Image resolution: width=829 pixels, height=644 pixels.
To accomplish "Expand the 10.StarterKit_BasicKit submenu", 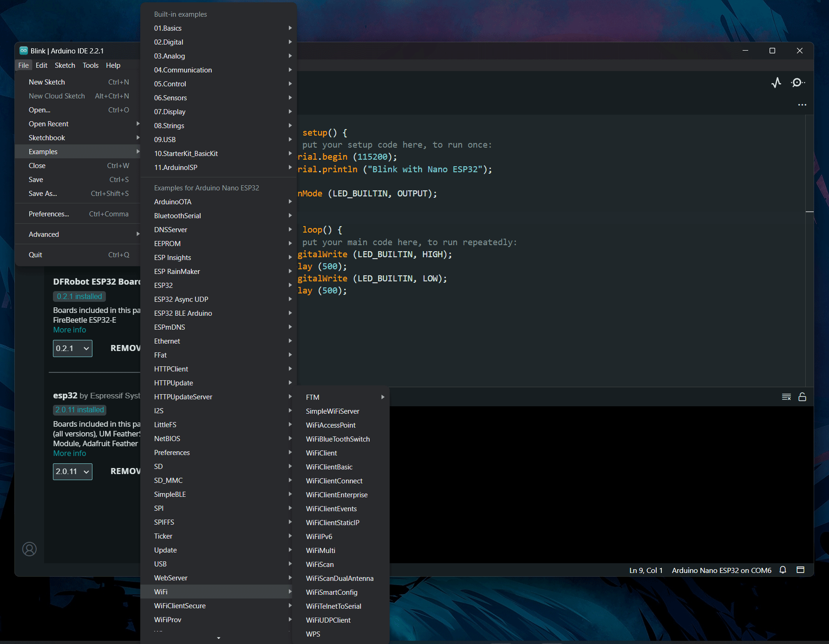I will (219, 154).
